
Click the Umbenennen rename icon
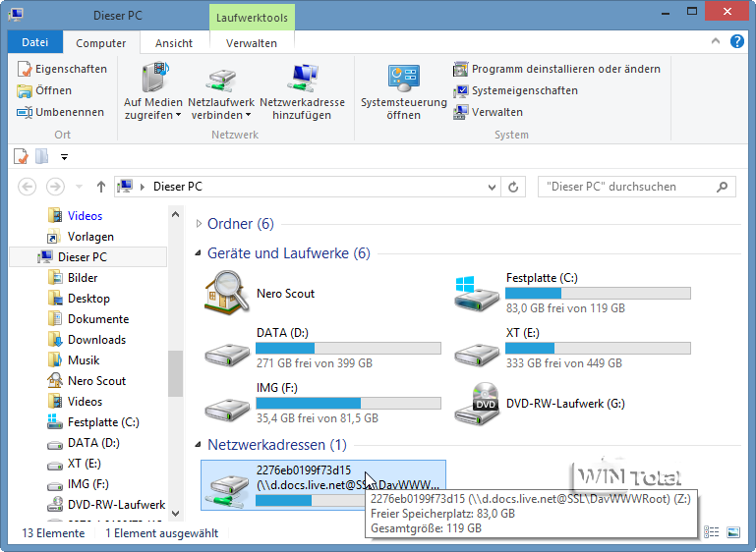[25, 112]
